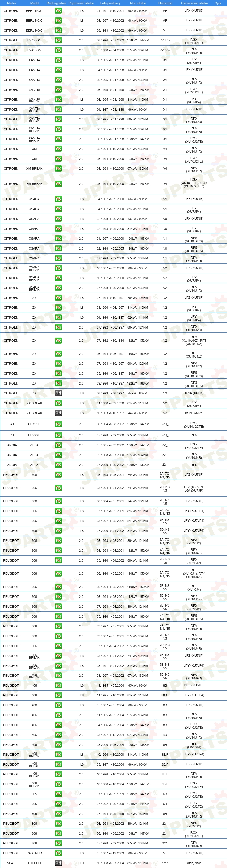Screen dimensions: 227x868
Task: Click the 8C body code cell
Action: (x=165, y=735)
